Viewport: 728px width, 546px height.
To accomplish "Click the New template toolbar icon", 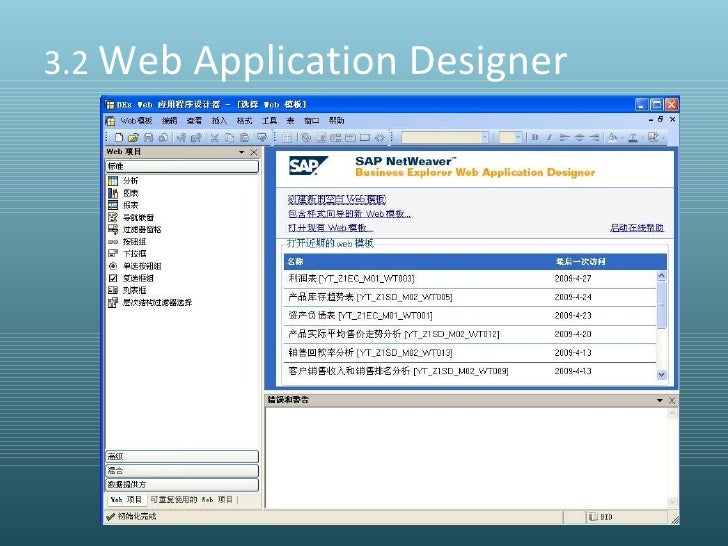I will pos(119,137).
